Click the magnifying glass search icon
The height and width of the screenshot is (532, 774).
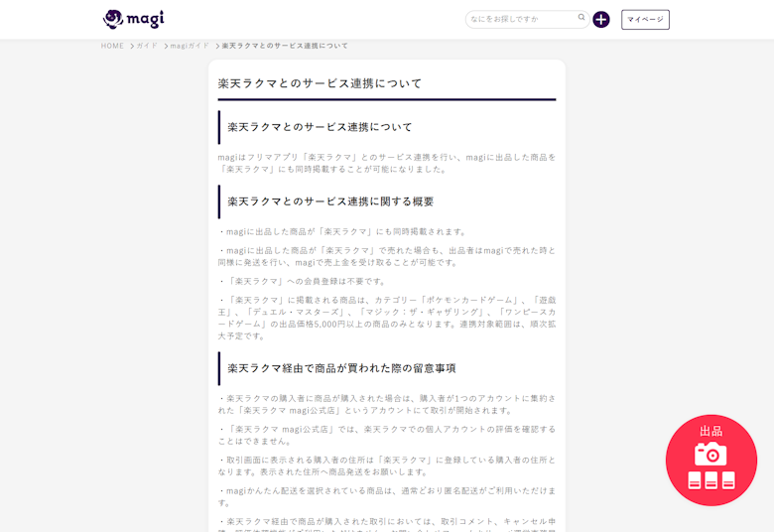click(581, 18)
